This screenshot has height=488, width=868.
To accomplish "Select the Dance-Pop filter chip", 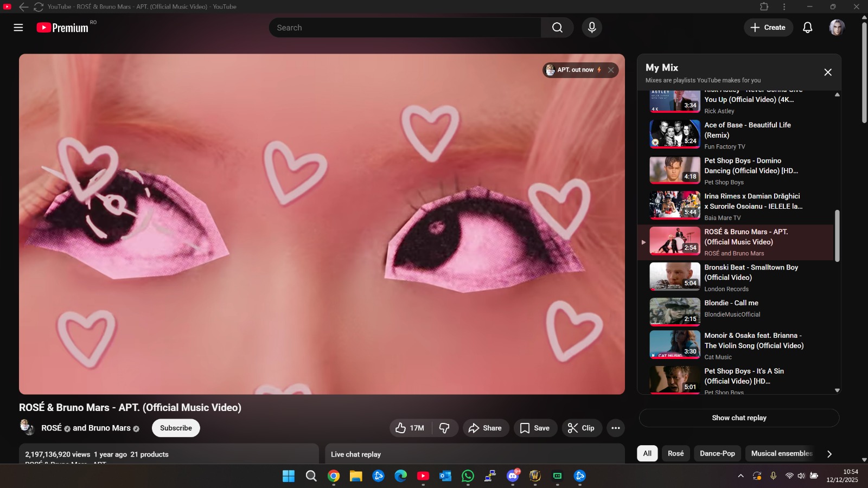I will (x=717, y=453).
